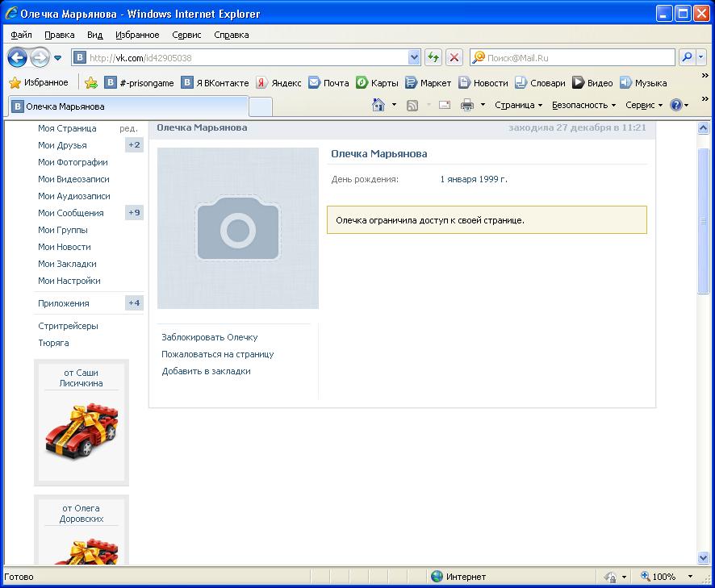715x588 pixels.
Task: Click the search magnifier button
Action: point(687,57)
